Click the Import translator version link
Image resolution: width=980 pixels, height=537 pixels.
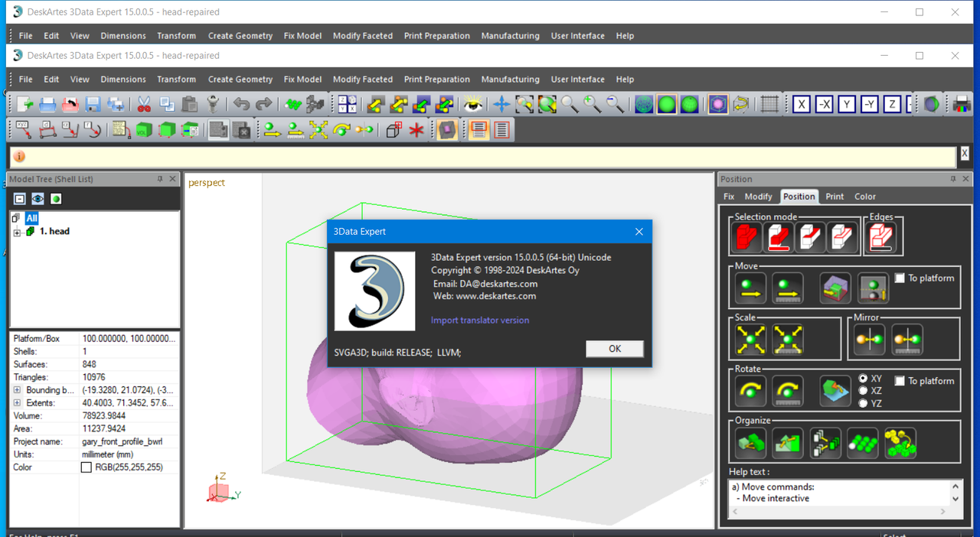tap(480, 321)
